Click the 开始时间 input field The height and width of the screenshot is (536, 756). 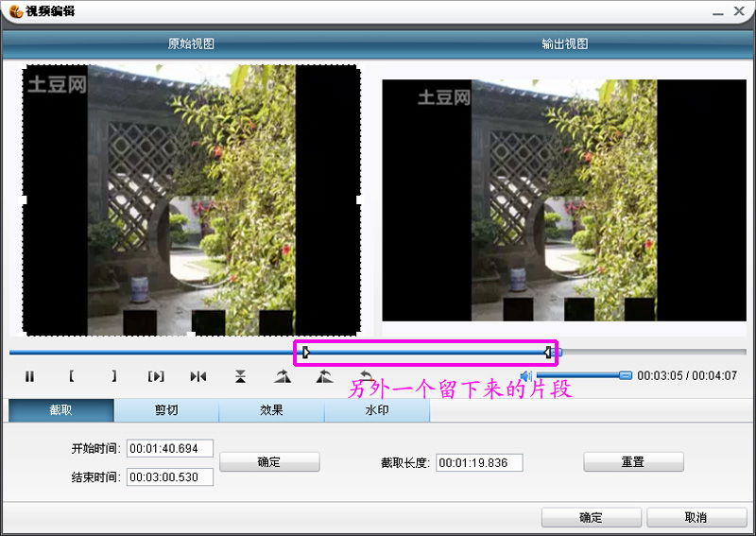pos(170,448)
